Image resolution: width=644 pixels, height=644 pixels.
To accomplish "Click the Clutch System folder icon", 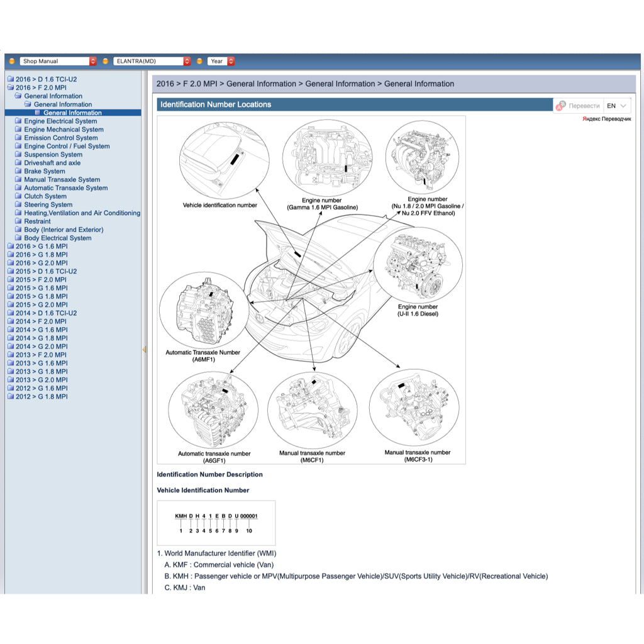I will [x=18, y=196].
